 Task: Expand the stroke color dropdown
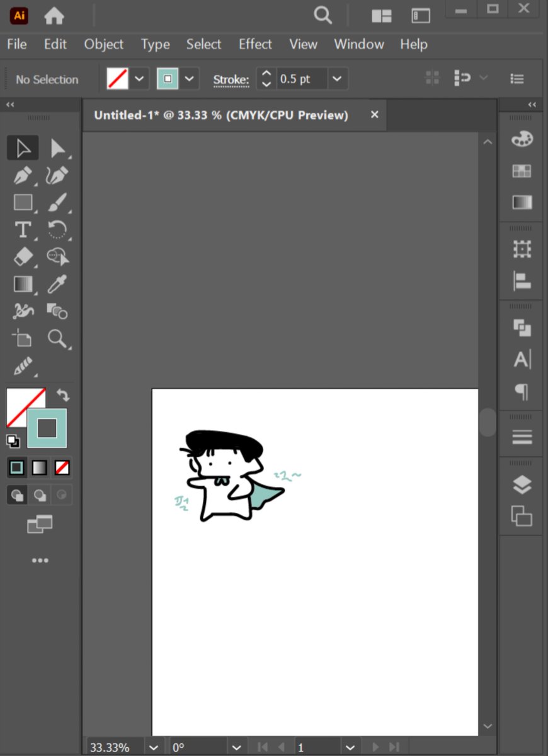pyautogui.click(x=190, y=79)
